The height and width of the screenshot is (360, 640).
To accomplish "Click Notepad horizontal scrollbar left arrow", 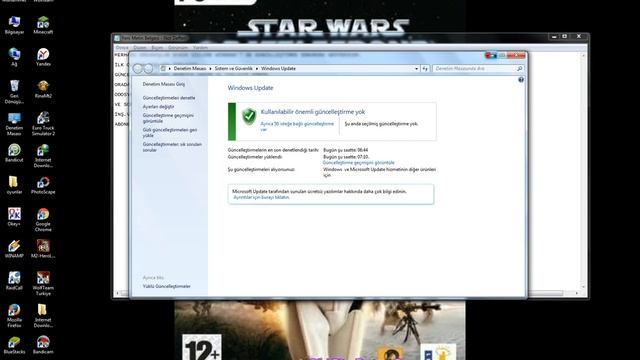I will point(118,293).
